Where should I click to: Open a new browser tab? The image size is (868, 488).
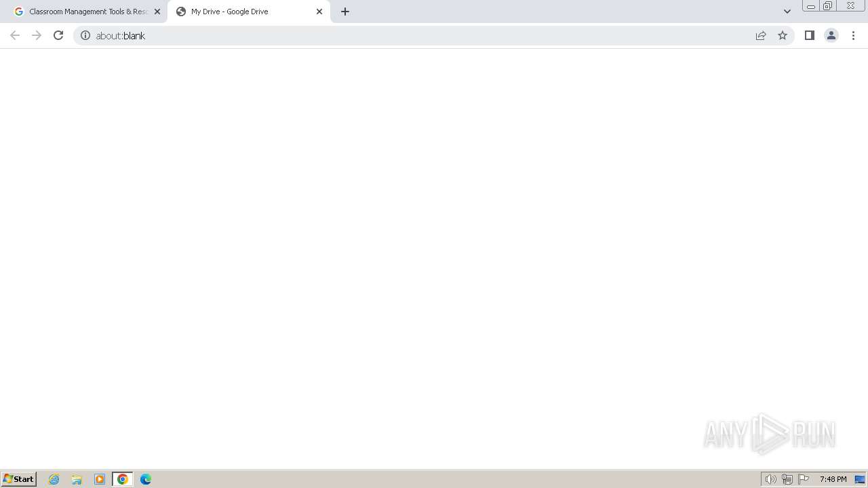pyautogui.click(x=345, y=12)
